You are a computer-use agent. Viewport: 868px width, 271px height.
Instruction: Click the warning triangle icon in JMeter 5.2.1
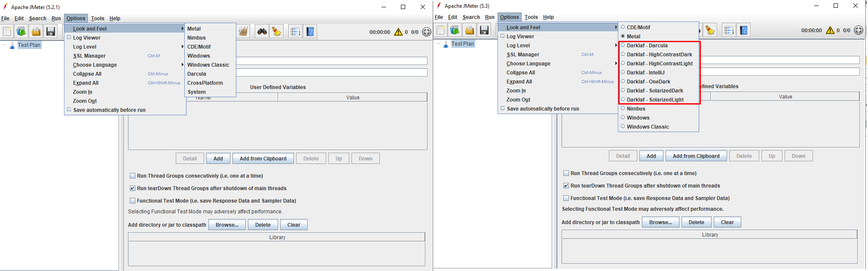398,32
